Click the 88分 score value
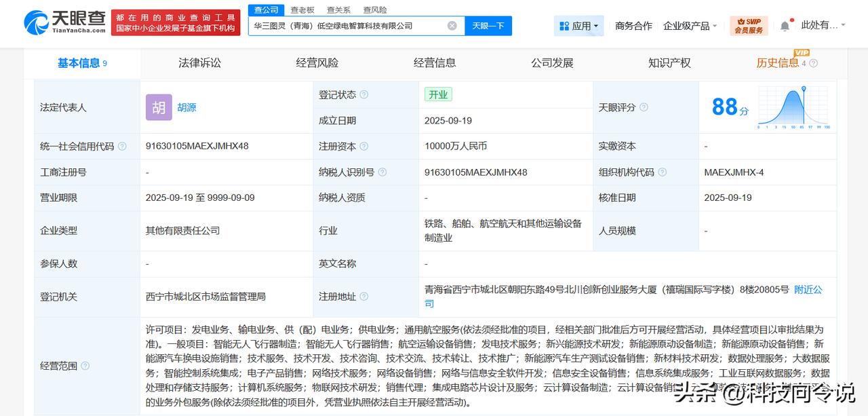 [x=730, y=107]
